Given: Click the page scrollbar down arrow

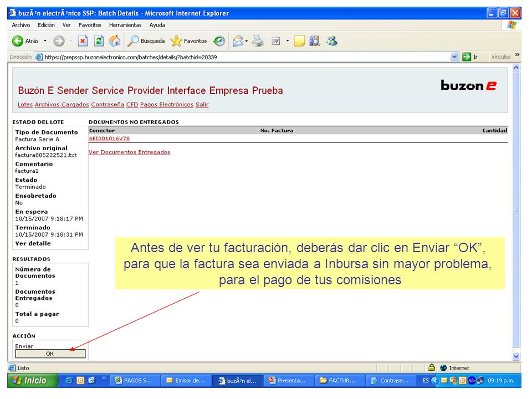Looking at the screenshot, I should pos(516,356).
